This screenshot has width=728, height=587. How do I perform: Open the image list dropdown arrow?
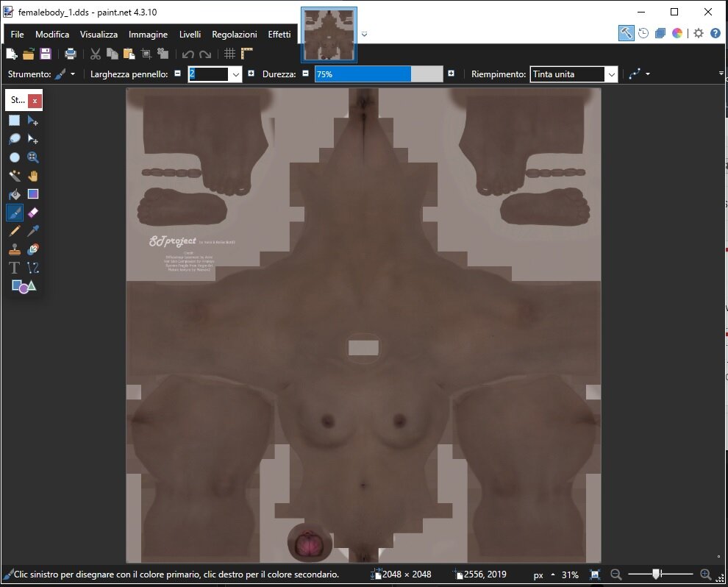click(x=365, y=35)
